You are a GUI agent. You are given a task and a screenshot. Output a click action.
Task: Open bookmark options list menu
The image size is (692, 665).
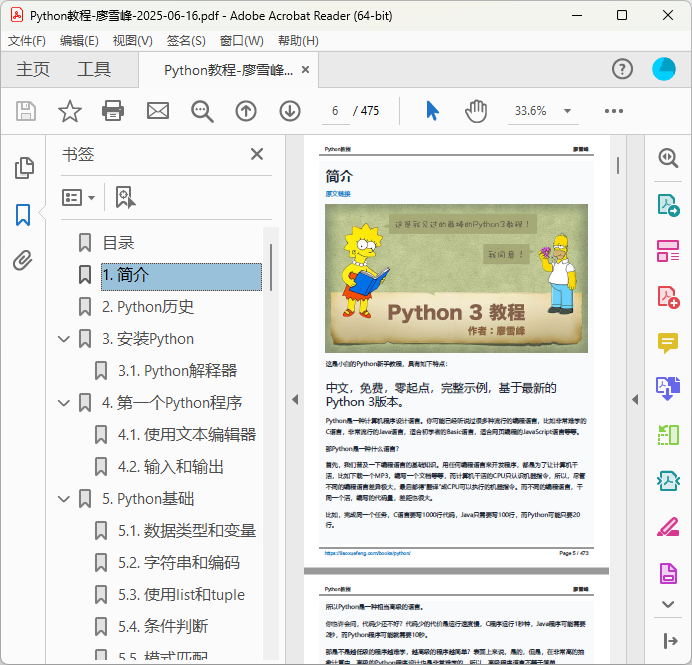coord(78,197)
